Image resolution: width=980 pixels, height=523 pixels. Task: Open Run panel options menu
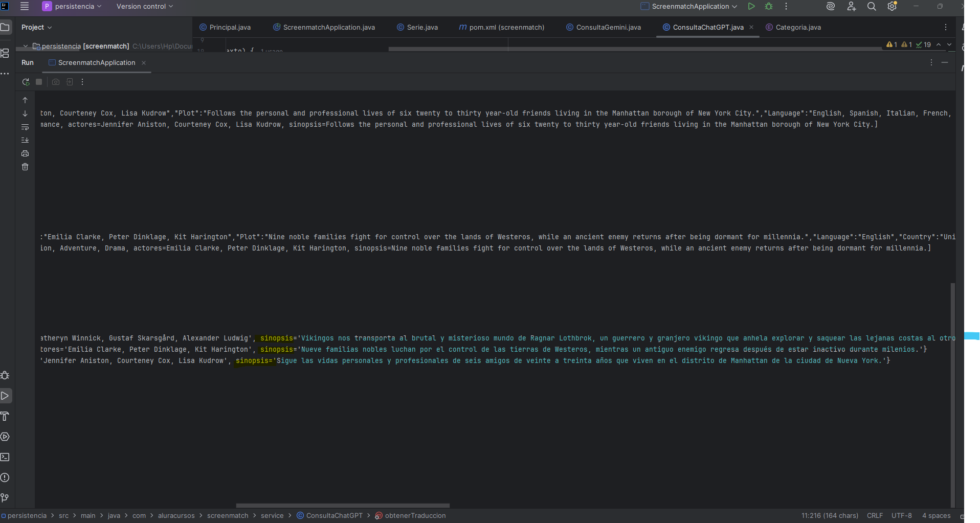coord(931,63)
